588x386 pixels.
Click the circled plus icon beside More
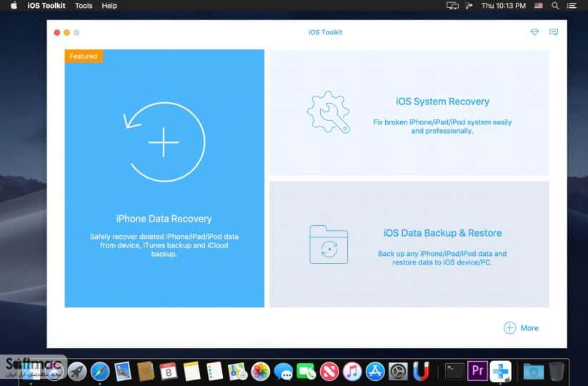coord(509,328)
